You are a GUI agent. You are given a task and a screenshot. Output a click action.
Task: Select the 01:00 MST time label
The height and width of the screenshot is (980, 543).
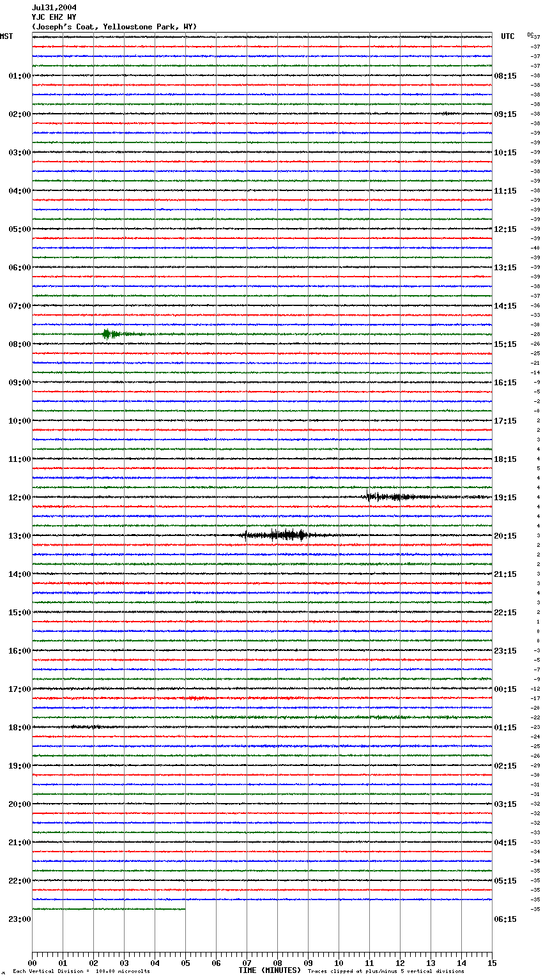(20, 76)
